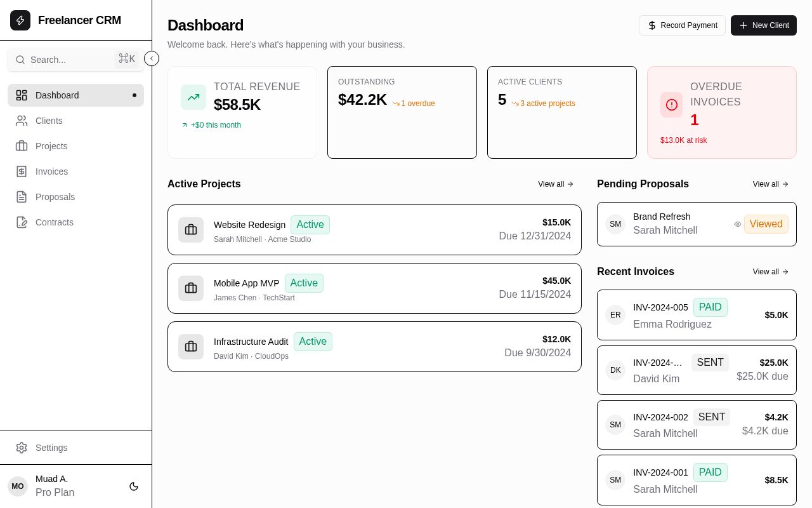Click the Active badge on Website Redesign
Screen dimensions: 812x508
tap(310, 225)
